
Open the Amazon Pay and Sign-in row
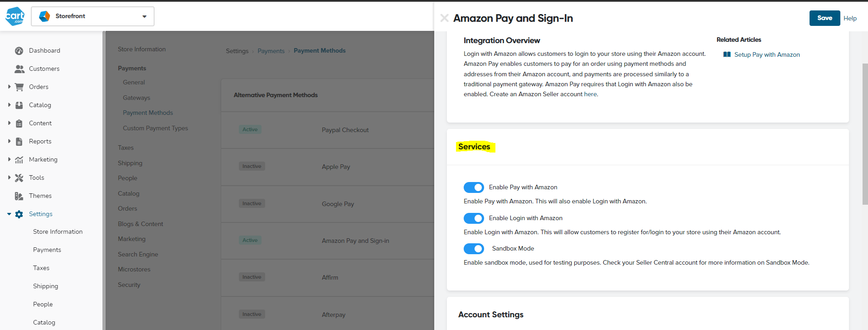pos(327,241)
